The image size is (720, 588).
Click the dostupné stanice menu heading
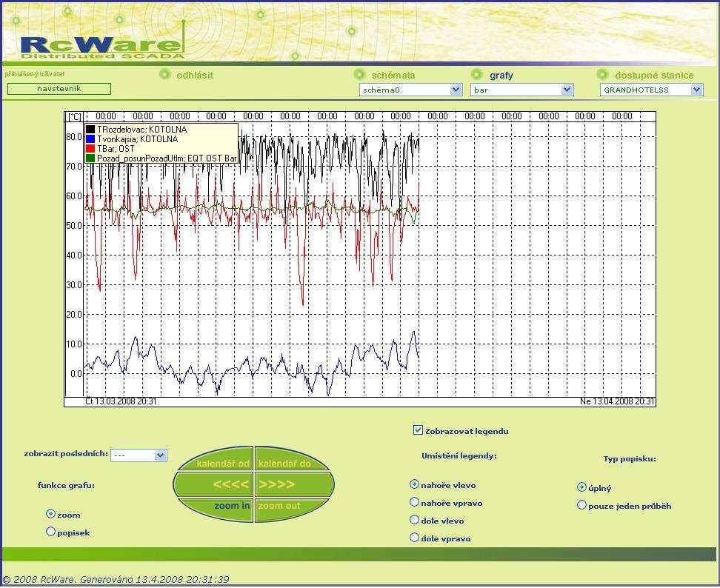click(654, 76)
